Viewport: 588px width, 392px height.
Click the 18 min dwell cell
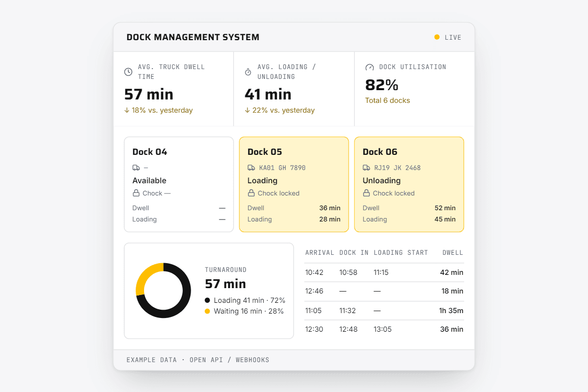(452, 291)
